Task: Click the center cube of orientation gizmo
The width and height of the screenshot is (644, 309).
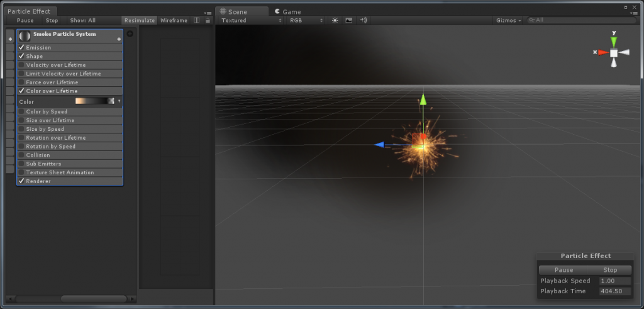Action: point(614,53)
